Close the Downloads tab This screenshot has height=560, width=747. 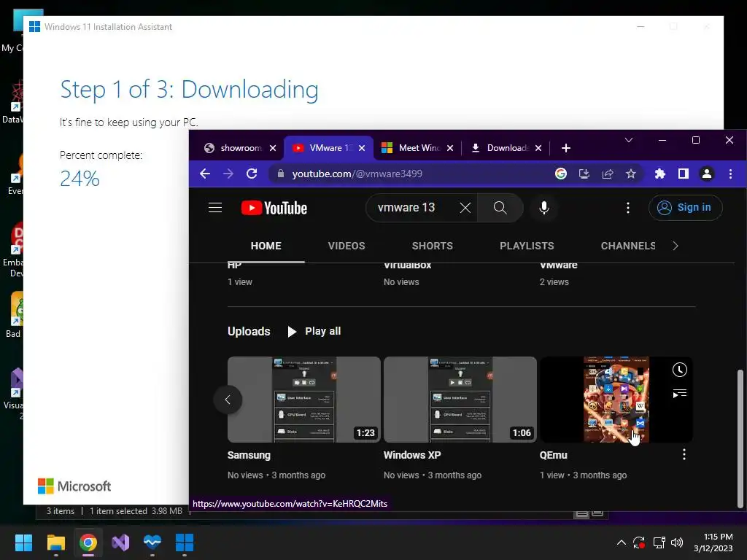tap(538, 148)
